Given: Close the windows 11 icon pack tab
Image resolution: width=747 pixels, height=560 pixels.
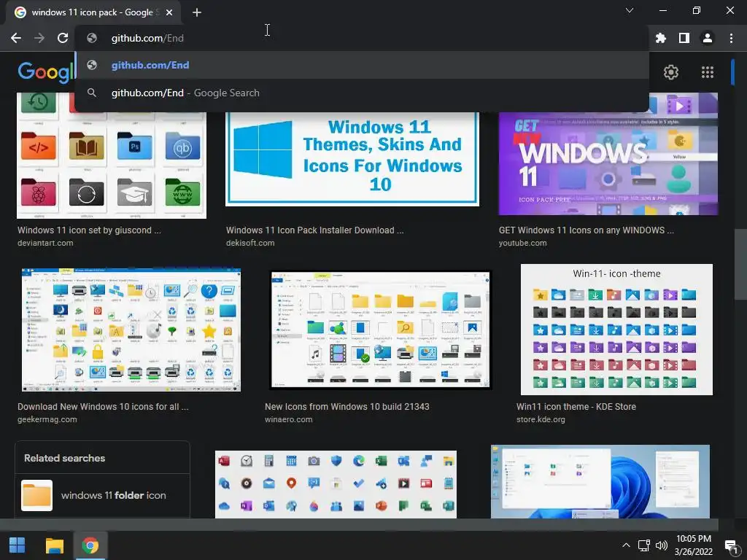Looking at the screenshot, I should pyautogui.click(x=169, y=12).
